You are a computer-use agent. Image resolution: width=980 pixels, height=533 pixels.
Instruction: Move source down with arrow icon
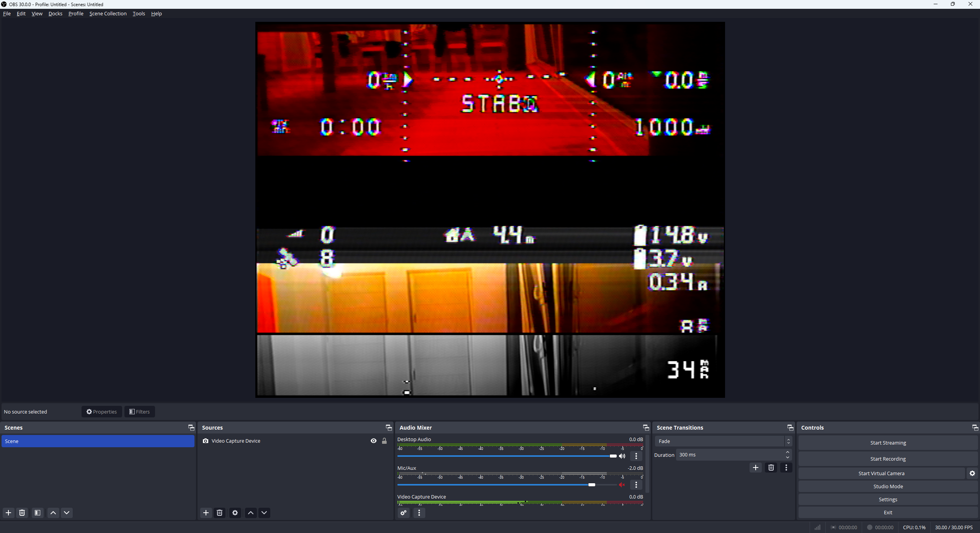click(264, 513)
